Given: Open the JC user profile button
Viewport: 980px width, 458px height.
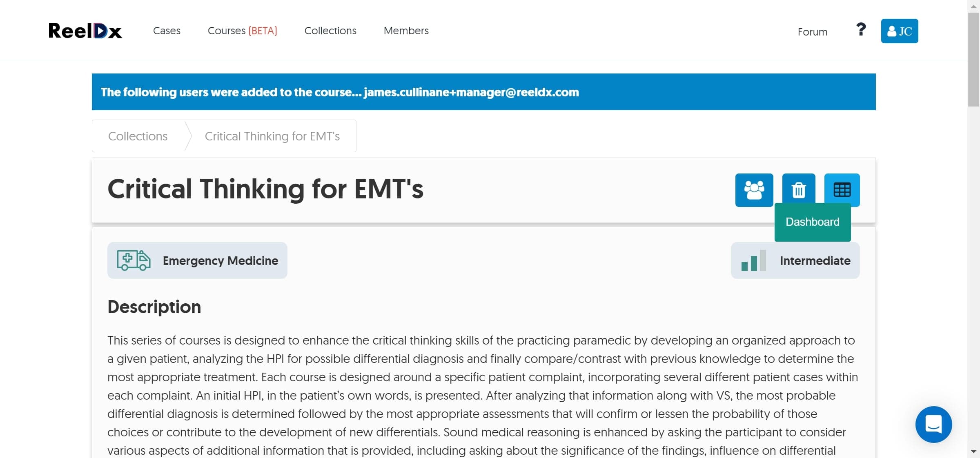Looking at the screenshot, I should coord(900,31).
